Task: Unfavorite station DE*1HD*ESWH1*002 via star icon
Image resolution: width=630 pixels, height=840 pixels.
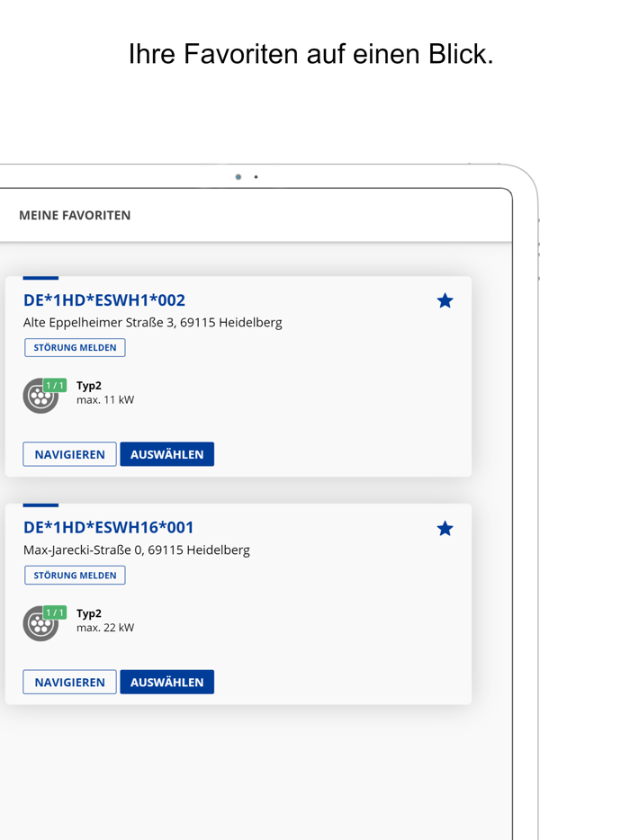Action: click(445, 300)
